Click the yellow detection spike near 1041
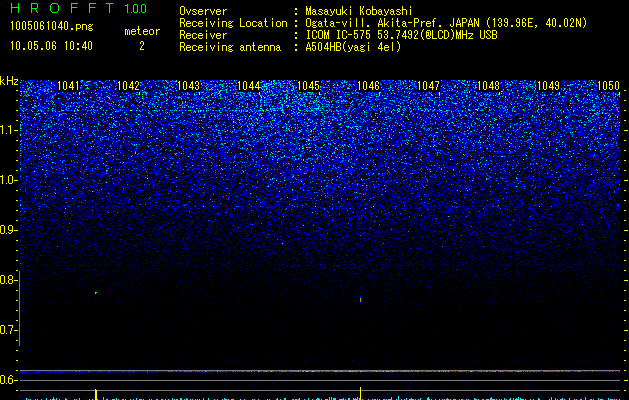Screen dimensions: 629x400 click(96, 394)
